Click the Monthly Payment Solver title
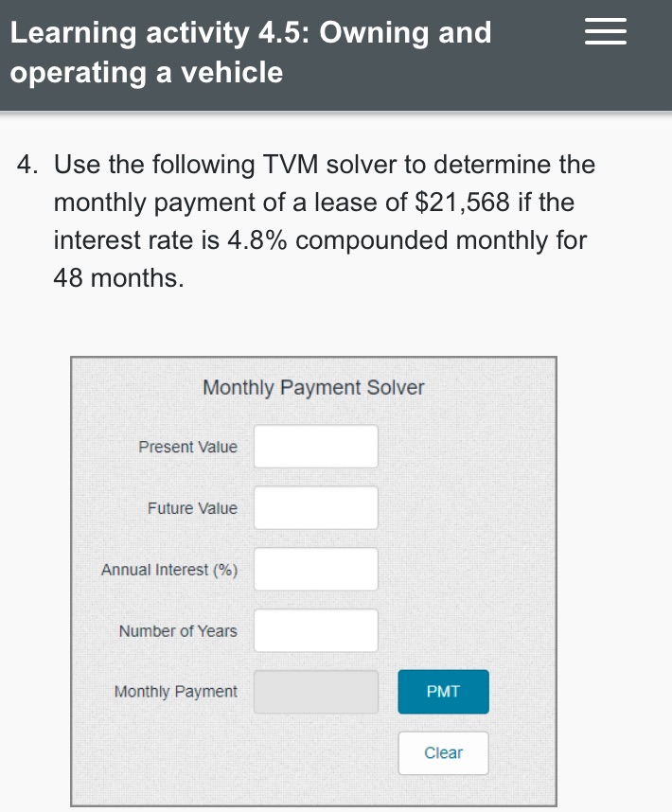Viewport: 672px width, 812px height. (x=313, y=387)
